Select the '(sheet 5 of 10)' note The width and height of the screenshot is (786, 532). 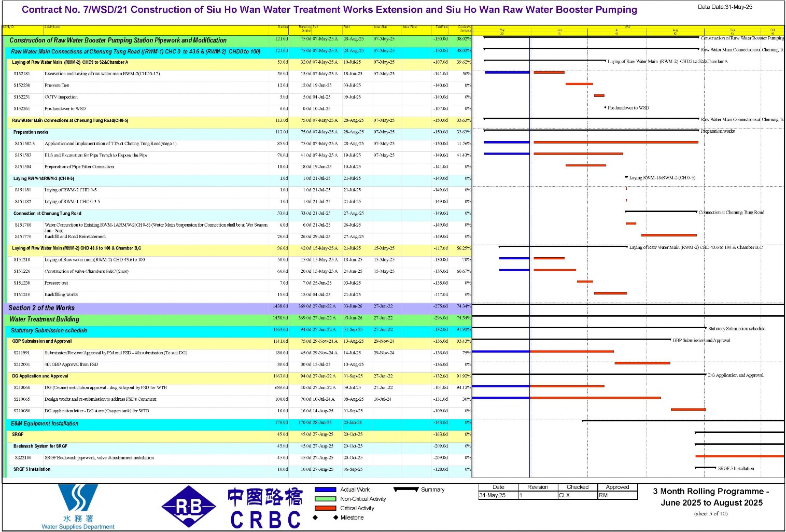click(711, 513)
